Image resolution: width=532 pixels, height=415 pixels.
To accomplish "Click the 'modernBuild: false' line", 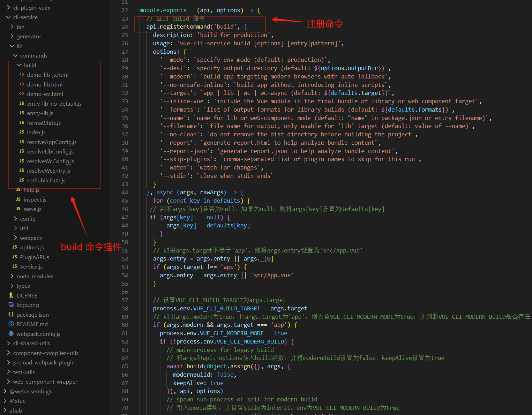I will [205, 375].
